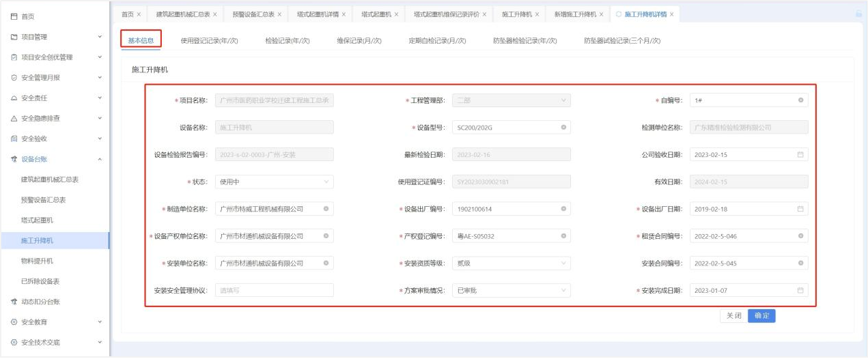Click the calendar icon in 设备出厂日期 field

point(800,209)
